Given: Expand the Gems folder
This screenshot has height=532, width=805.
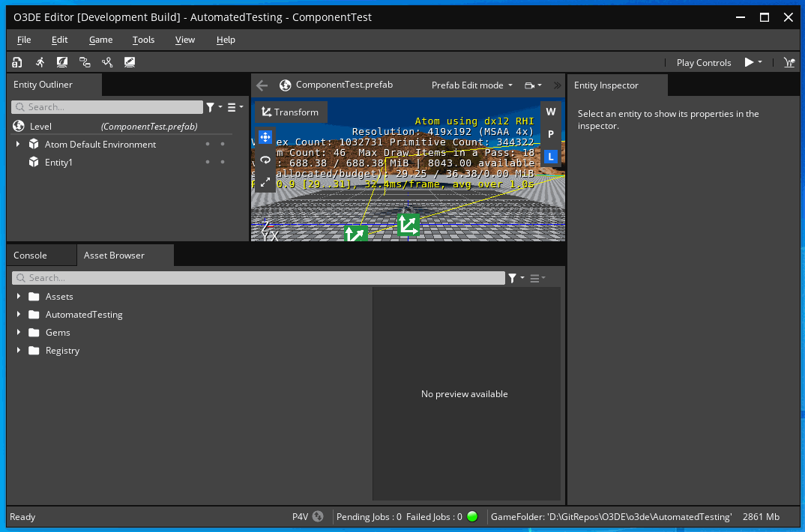Looking at the screenshot, I should click(19, 333).
